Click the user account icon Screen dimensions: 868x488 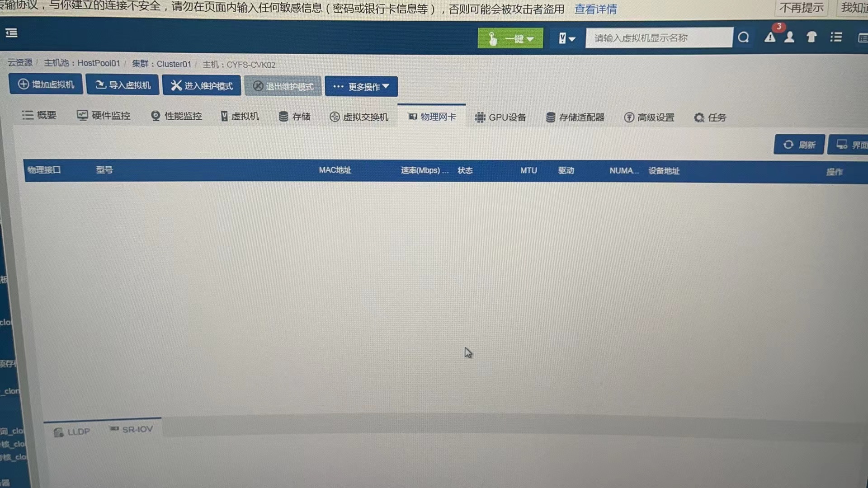(x=789, y=38)
